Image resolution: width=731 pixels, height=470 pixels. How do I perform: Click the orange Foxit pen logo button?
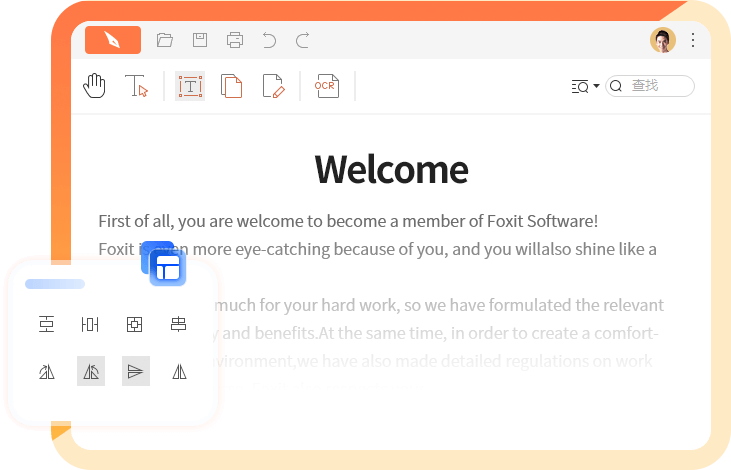[x=113, y=40]
